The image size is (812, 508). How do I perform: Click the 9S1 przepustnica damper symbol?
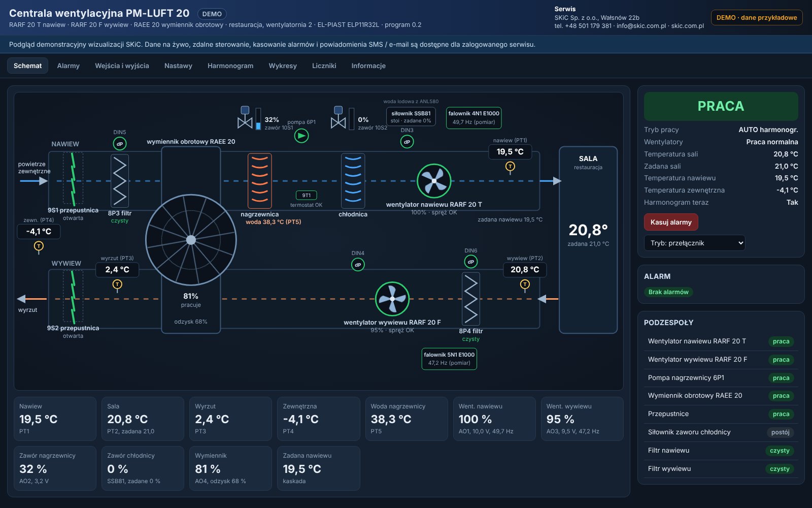[x=73, y=180]
